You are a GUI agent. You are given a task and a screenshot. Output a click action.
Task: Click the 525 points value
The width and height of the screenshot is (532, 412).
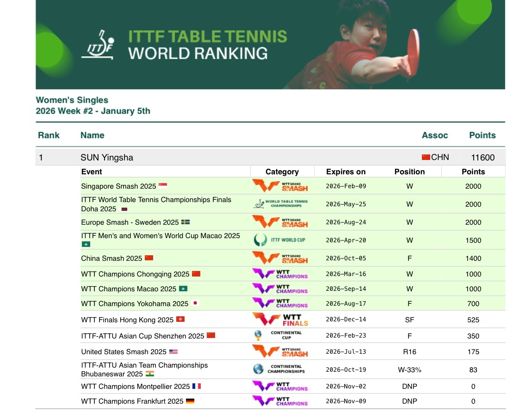coord(473,320)
